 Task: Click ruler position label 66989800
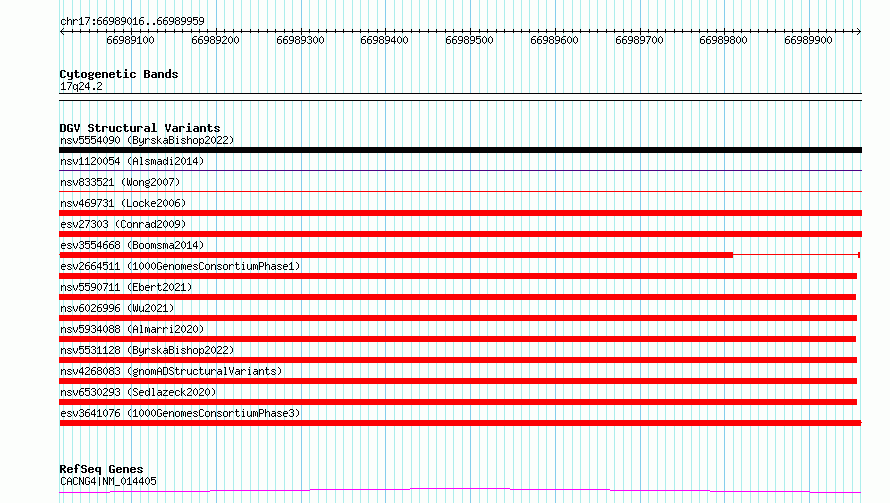click(x=723, y=40)
